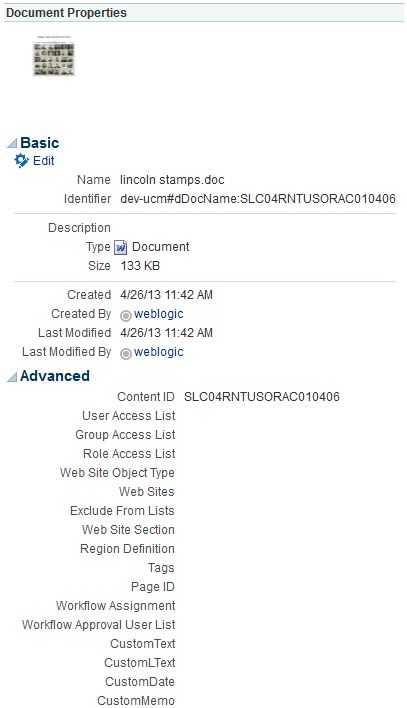Collapse the Advanced section triangle
Image resolution: width=407 pixels, height=708 pixels.
click(12, 377)
